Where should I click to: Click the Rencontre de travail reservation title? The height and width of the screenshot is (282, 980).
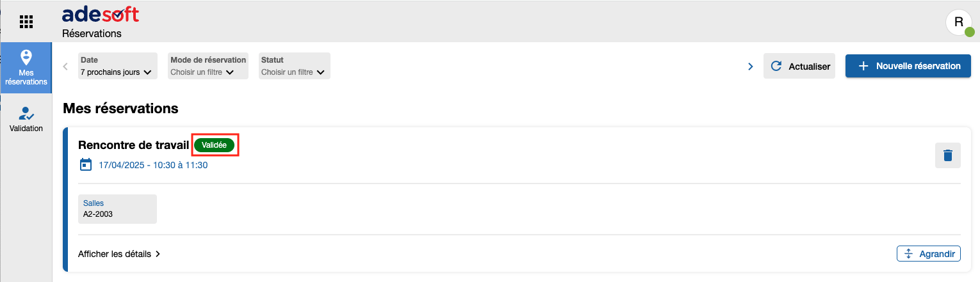tap(133, 145)
